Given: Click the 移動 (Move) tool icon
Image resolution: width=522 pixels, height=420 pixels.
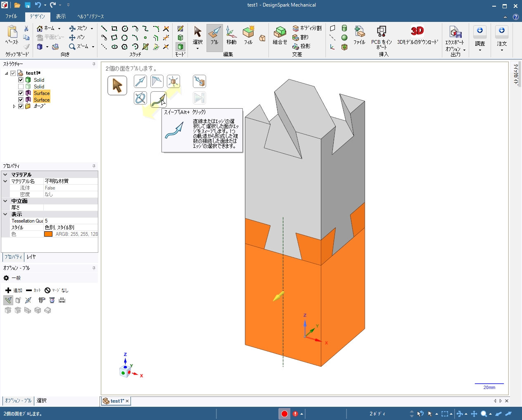Looking at the screenshot, I should pyautogui.click(x=231, y=35).
